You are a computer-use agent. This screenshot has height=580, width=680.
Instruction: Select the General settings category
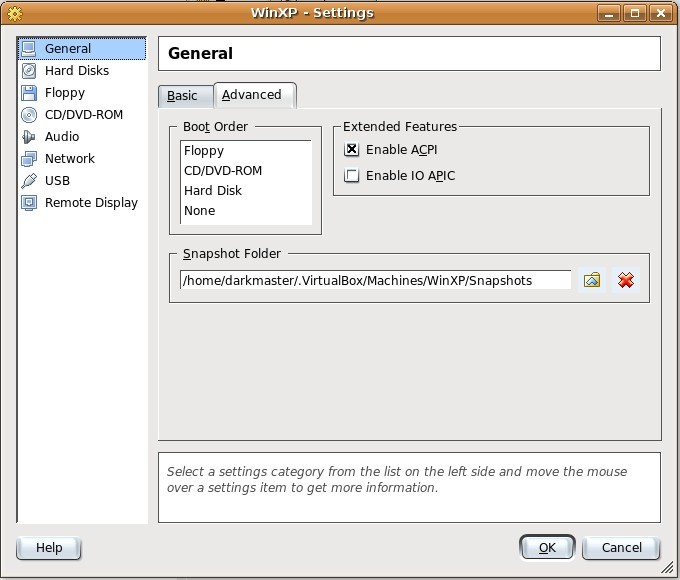[82, 49]
